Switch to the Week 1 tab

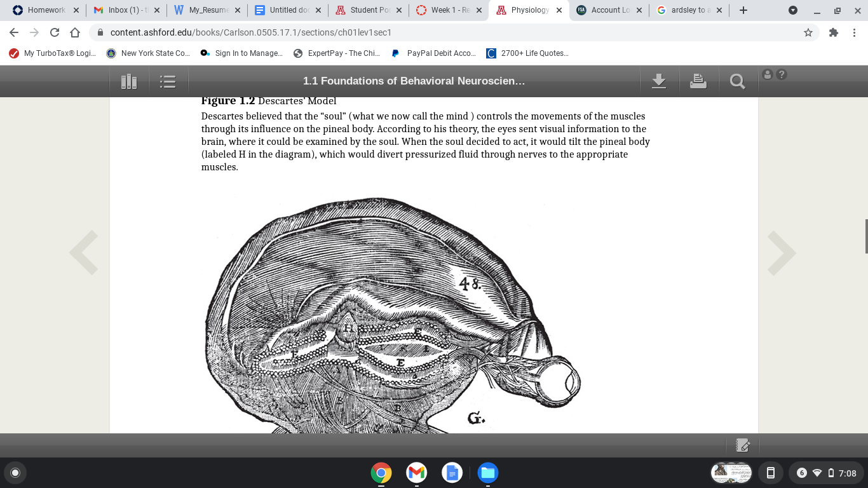tap(448, 10)
